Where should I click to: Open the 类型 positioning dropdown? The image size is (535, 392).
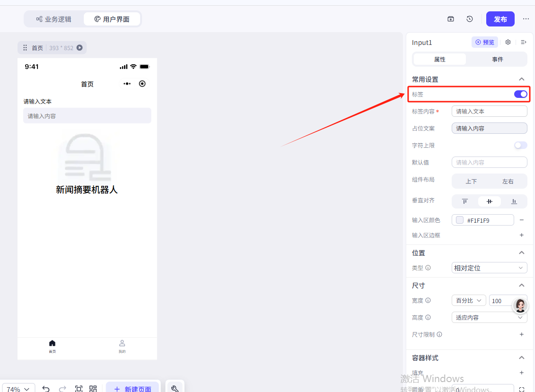[x=489, y=268]
